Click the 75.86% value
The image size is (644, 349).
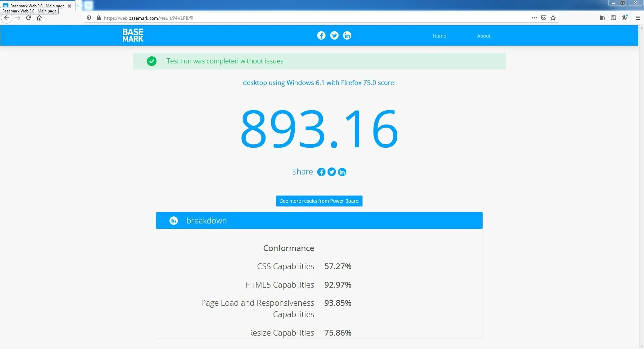pos(338,333)
